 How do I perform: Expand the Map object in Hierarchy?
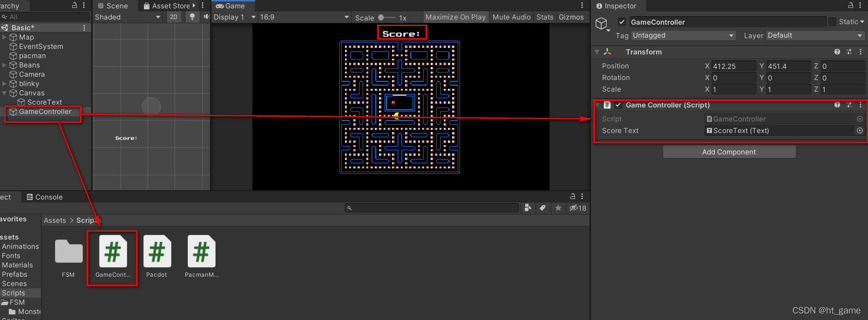5,37
